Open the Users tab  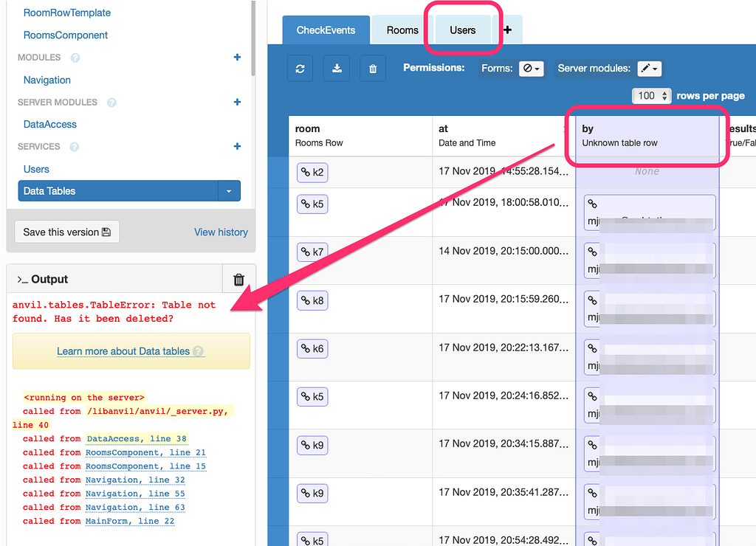[463, 30]
